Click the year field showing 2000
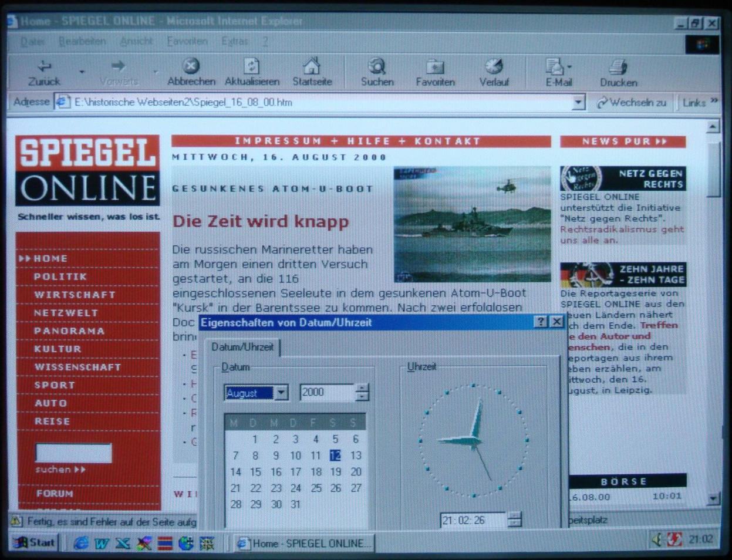The height and width of the screenshot is (560, 732). (x=327, y=392)
